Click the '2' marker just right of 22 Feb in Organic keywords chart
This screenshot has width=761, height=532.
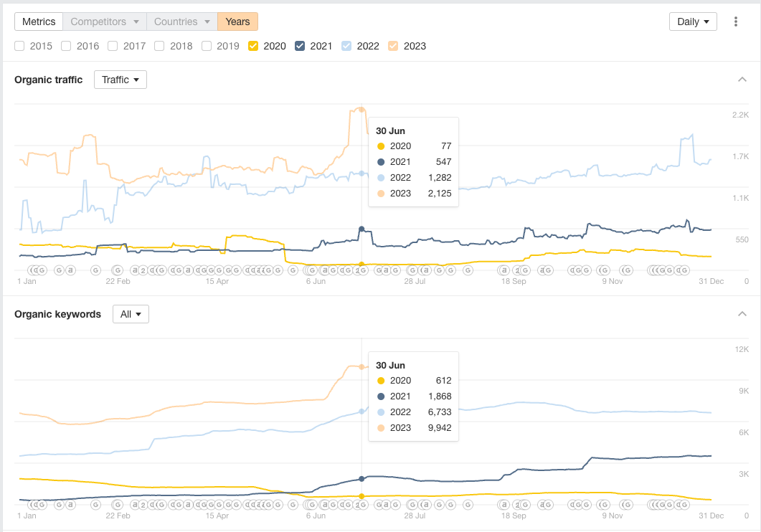tap(143, 504)
